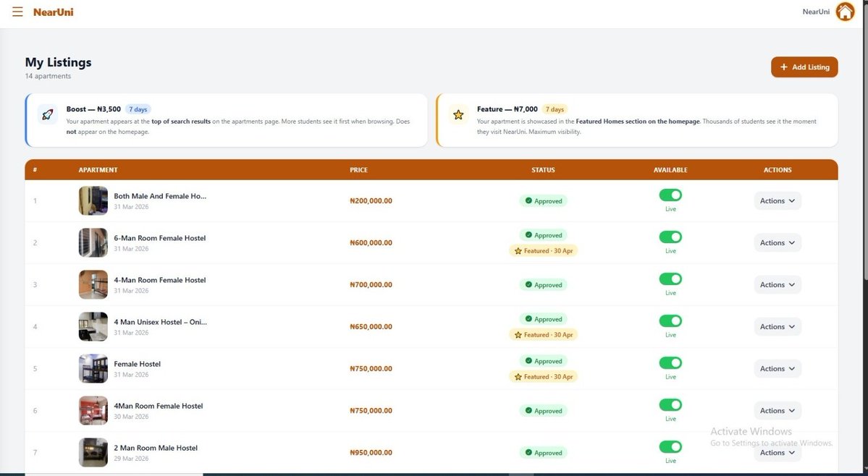Click the '6-Man Room Female Hostel' title
The width and height of the screenshot is (868, 476).
159,238
